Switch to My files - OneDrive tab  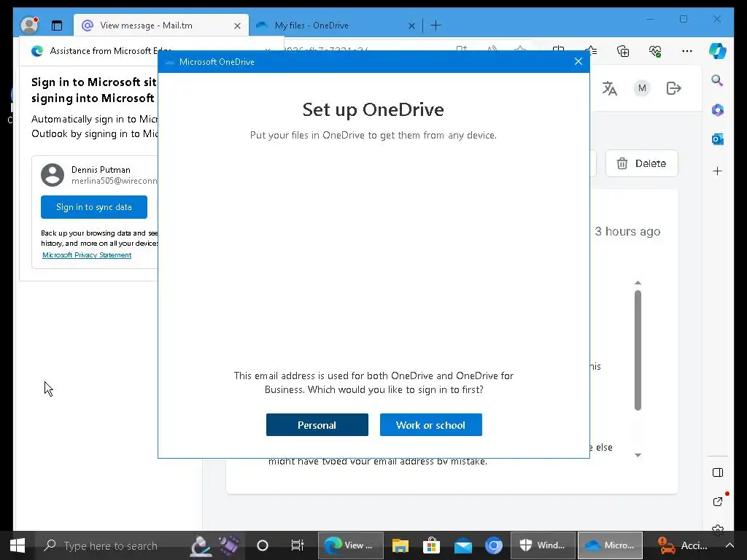[335, 26]
